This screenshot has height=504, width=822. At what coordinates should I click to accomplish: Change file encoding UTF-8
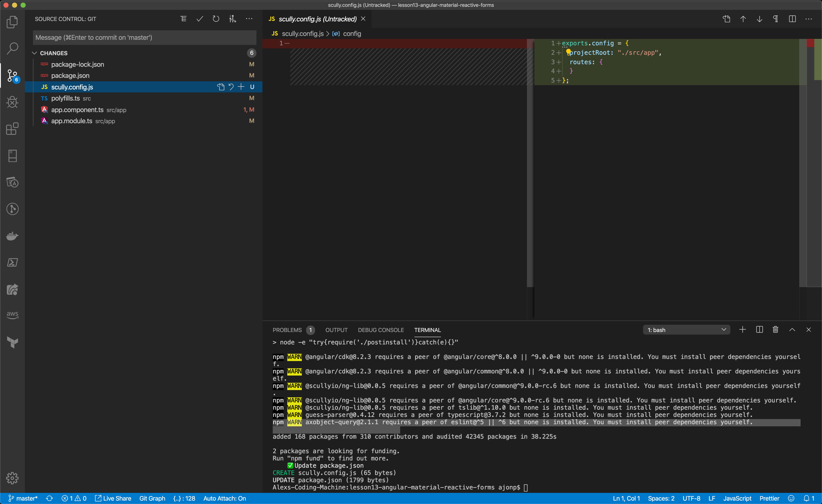coord(691,498)
